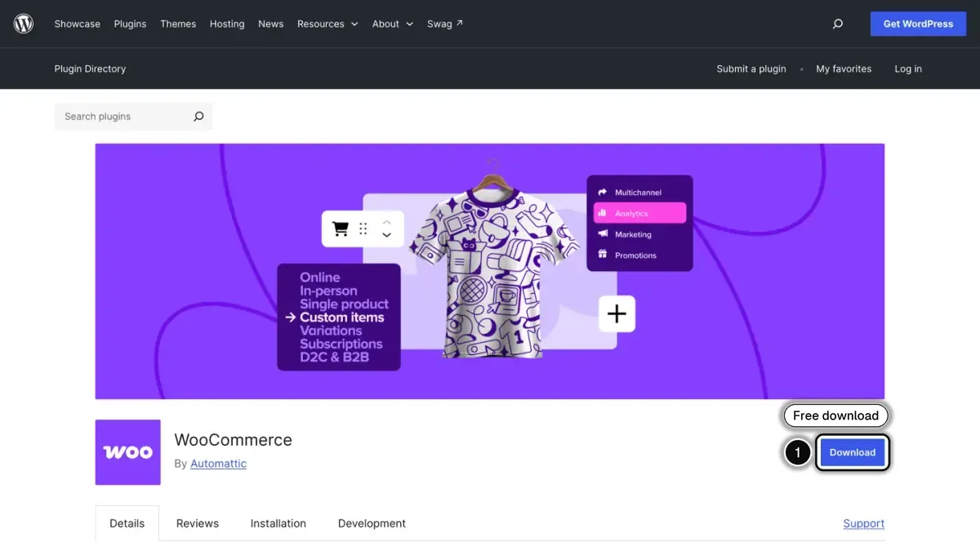This screenshot has width=980, height=551.
Task: Click the WordPress logo icon
Action: (x=24, y=24)
